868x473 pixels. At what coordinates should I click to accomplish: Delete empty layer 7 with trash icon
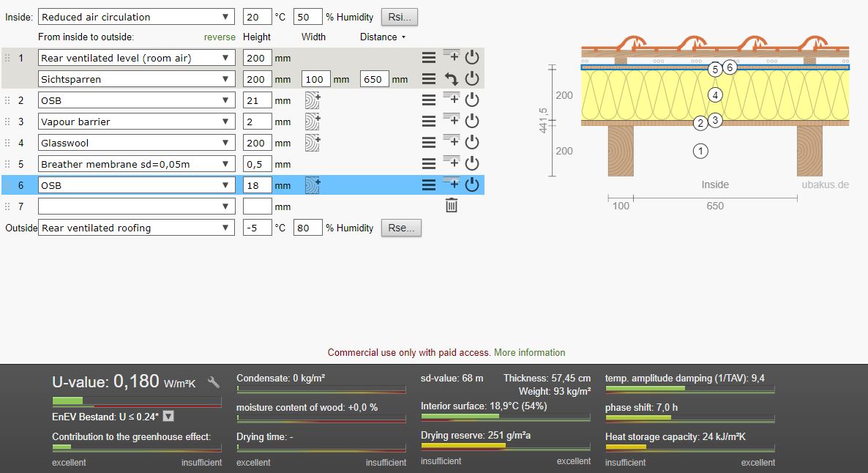(452, 206)
